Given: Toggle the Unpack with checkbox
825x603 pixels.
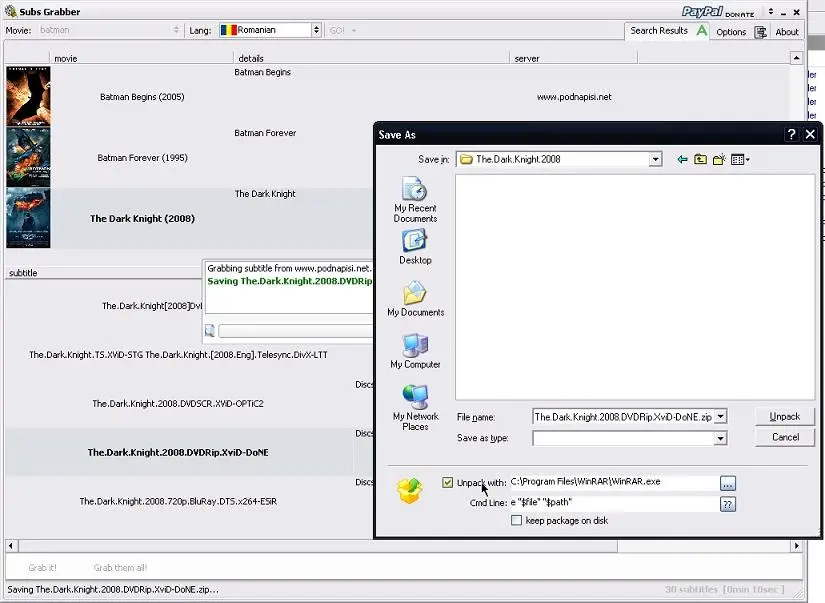Looking at the screenshot, I should click(x=447, y=482).
